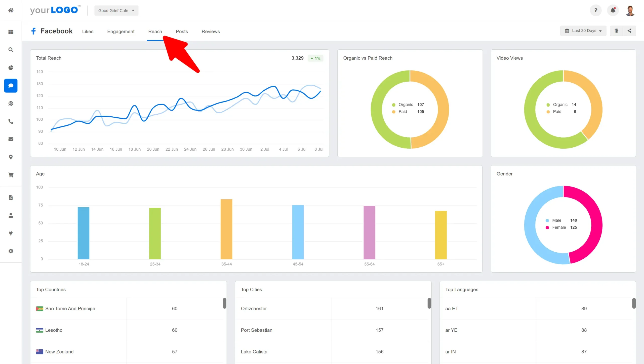Switch to the Reviews tab
The width and height of the screenshot is (644, 364).
211,31
